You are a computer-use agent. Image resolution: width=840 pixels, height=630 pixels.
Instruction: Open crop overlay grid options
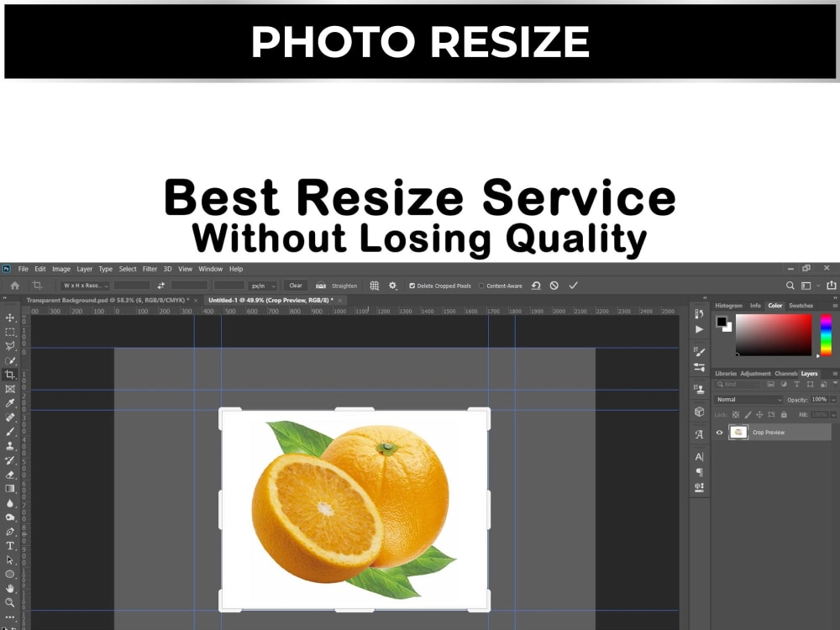pos(375,286)
